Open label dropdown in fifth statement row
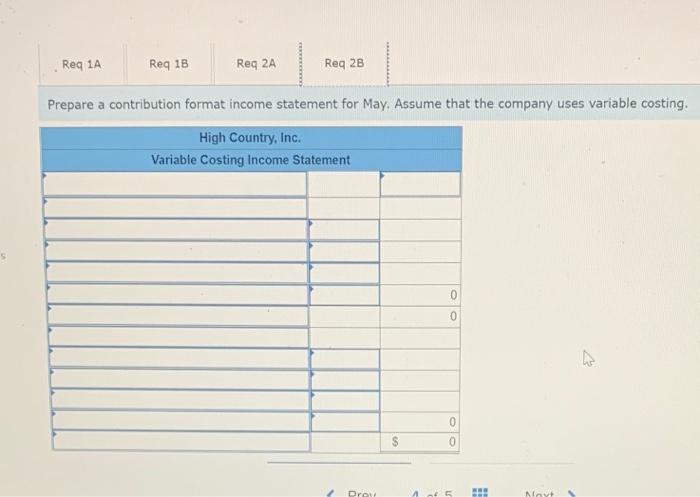Screen dimensions: 700x497 (178, 272)
